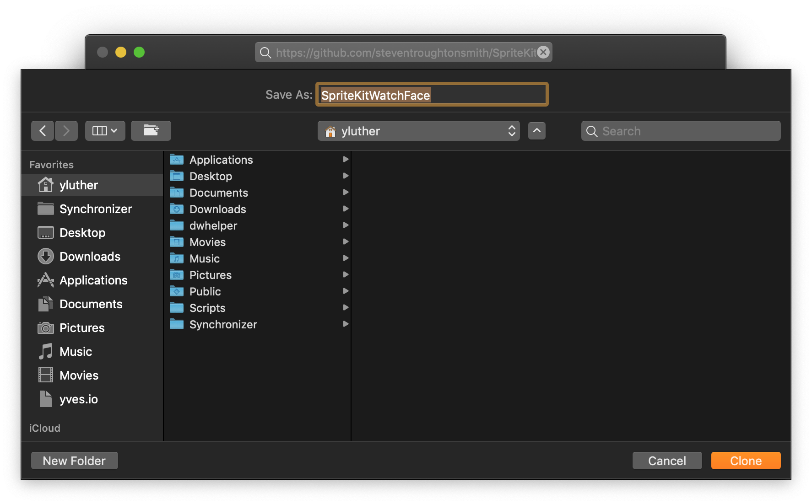This screenshot has height=504, width=812.
Task: Click the house icon beside yluther in sidebar
Action: coord(45,185)
